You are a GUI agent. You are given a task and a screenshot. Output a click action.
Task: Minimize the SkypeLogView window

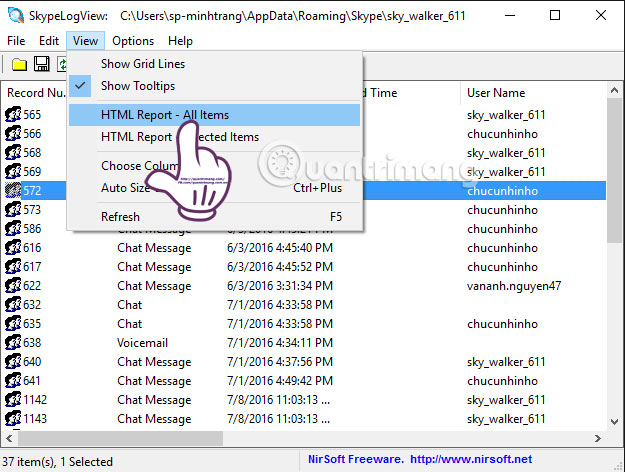click(509, 16)
